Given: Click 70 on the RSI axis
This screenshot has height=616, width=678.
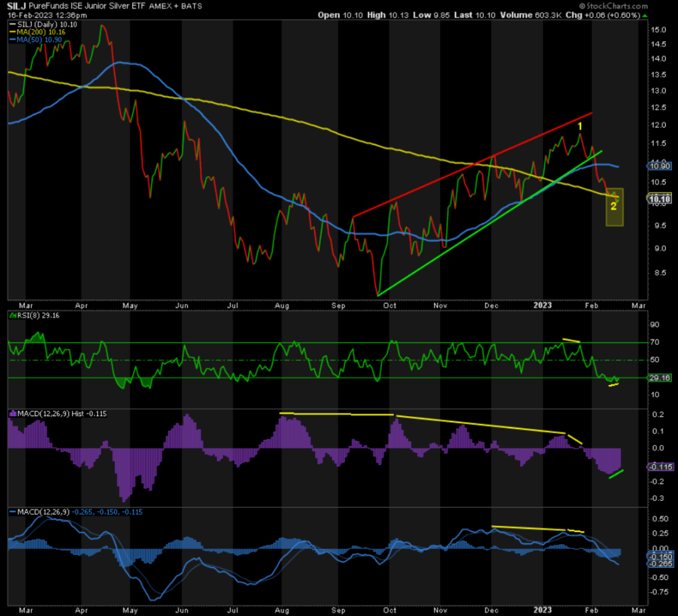Looking at the screenshot, I should pyautogui.click(x=655, y=342).
